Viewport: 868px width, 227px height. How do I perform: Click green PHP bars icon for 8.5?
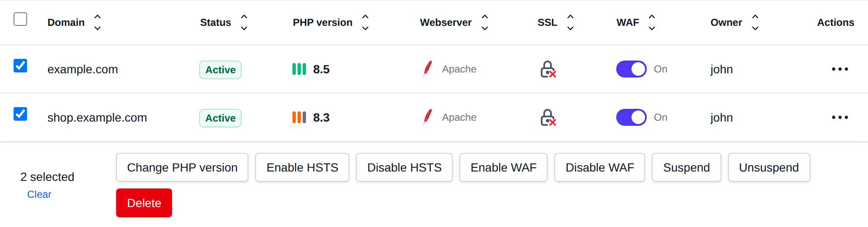point(299,69)
